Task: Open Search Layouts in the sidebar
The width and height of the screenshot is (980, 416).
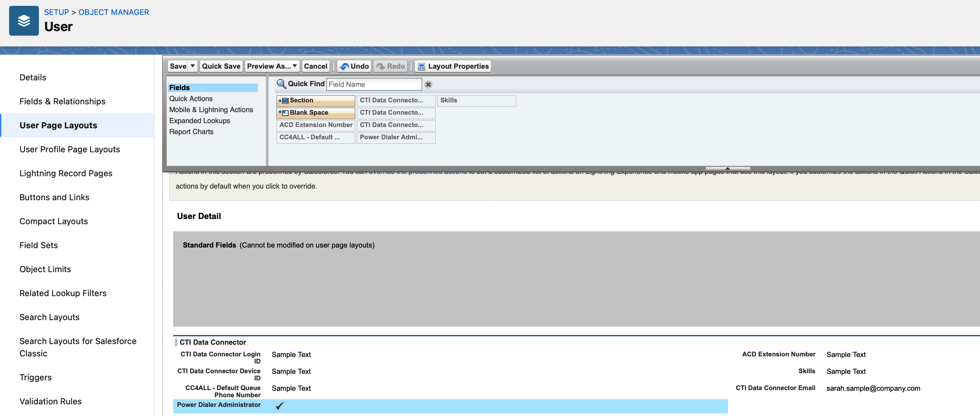Action: pos(50,317)
